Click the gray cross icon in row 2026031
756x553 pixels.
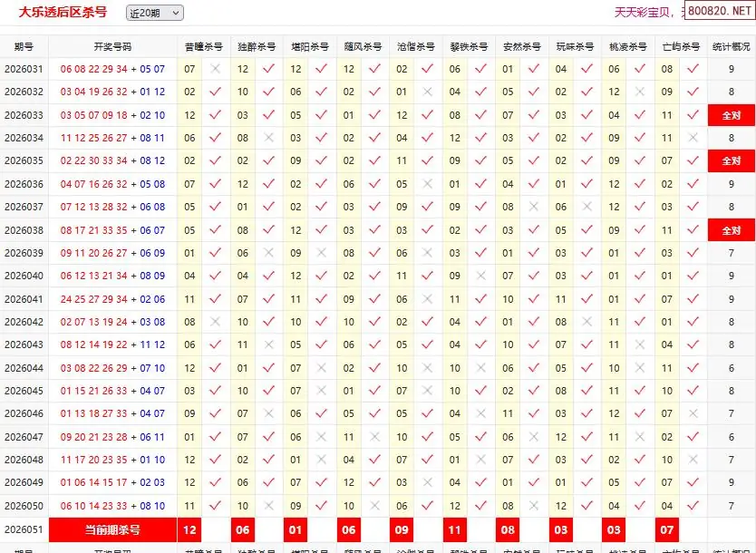pyautogui.click(x=216, y=69)
